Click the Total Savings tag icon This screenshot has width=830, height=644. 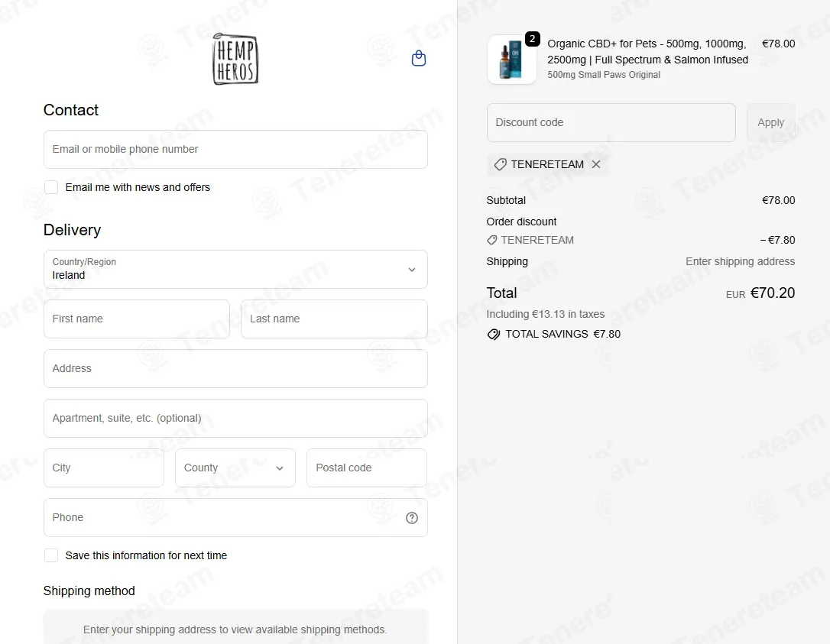(494, 334)
